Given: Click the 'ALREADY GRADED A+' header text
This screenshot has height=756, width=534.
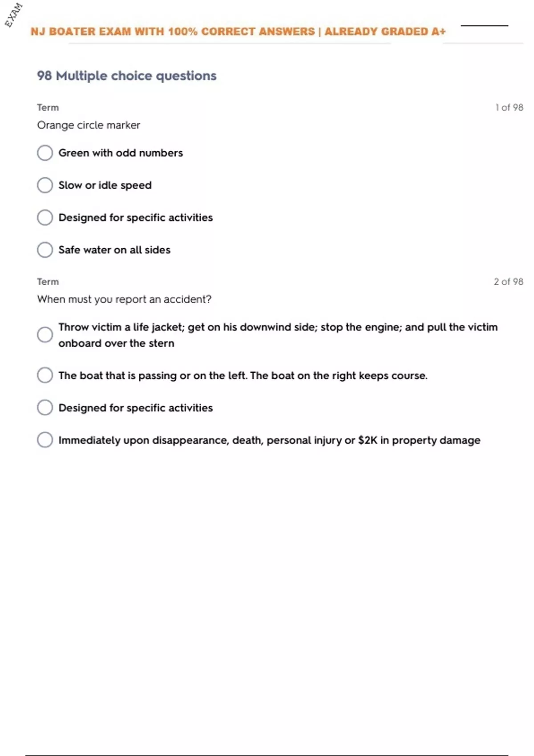Looking at the screenshot, I should 385,32.
